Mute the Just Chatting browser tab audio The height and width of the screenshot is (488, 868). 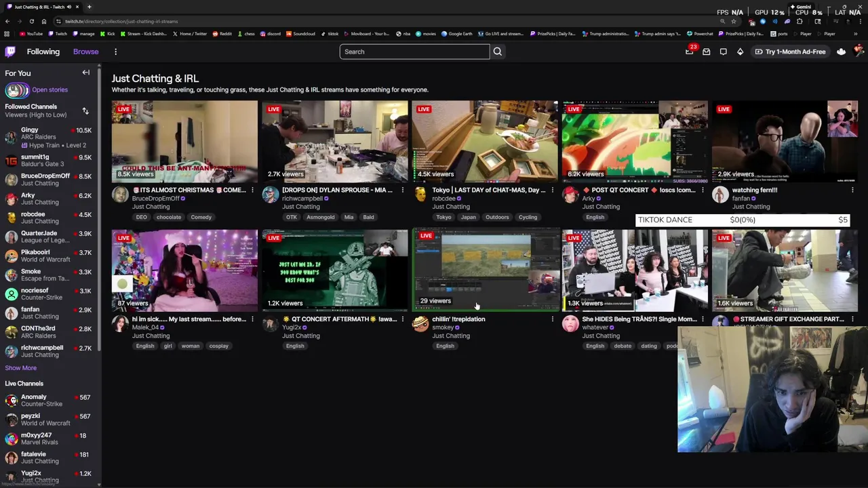click(x=68, y=7)
